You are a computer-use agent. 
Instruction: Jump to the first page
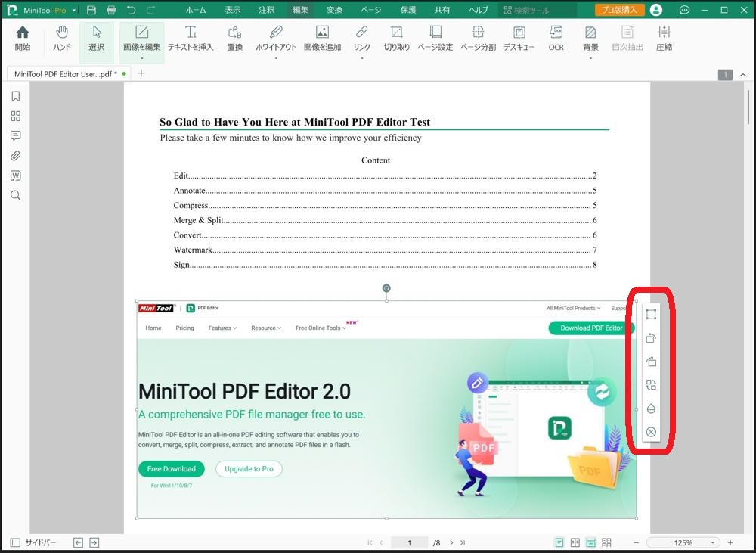(370, 542)
